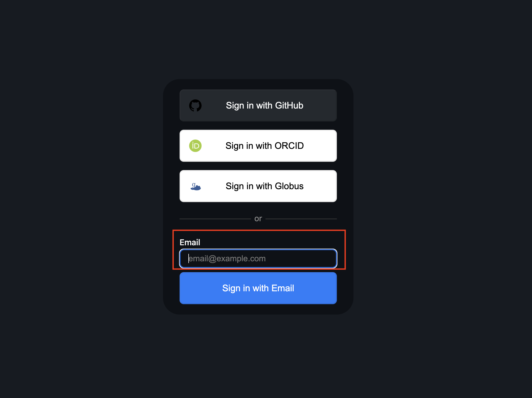The height and width of the screenshot is (398, 532).
Task: Use the Sign in with Globus button
Action: pos(258,186)
